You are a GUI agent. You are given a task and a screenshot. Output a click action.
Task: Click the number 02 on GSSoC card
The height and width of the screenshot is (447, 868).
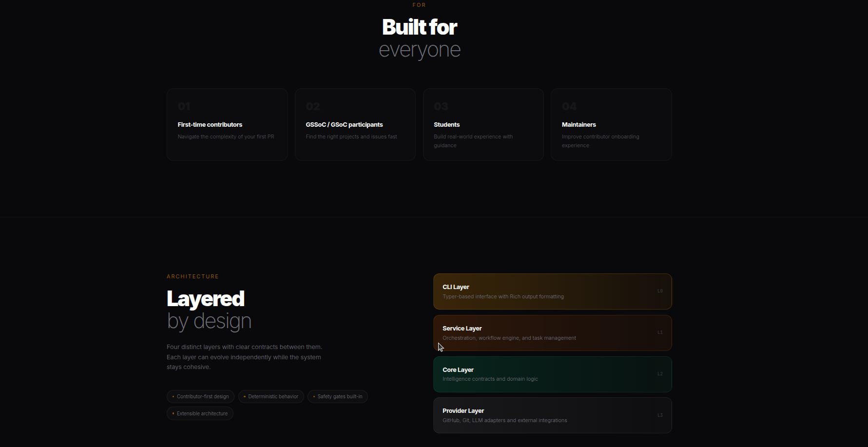pos(313,106)
